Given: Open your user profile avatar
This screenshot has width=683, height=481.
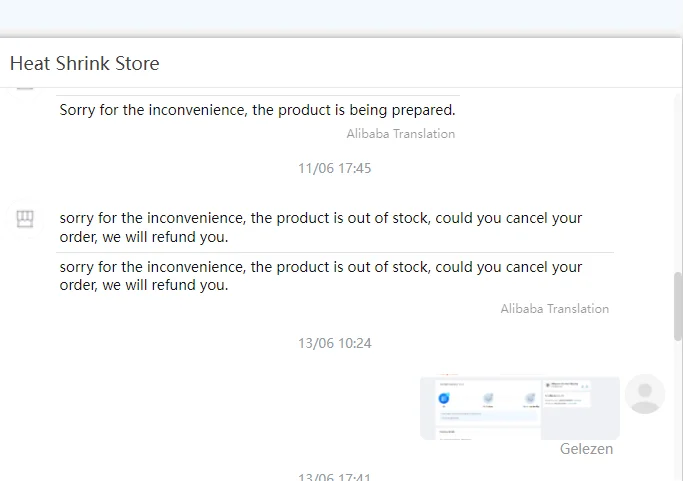Looking at the screenshot, I should [645, 394].
